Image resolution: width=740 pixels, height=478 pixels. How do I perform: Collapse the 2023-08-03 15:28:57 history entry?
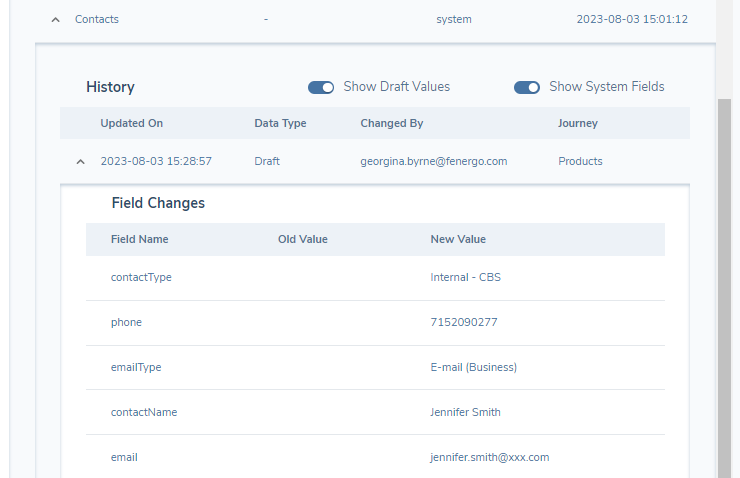[80, 162]
